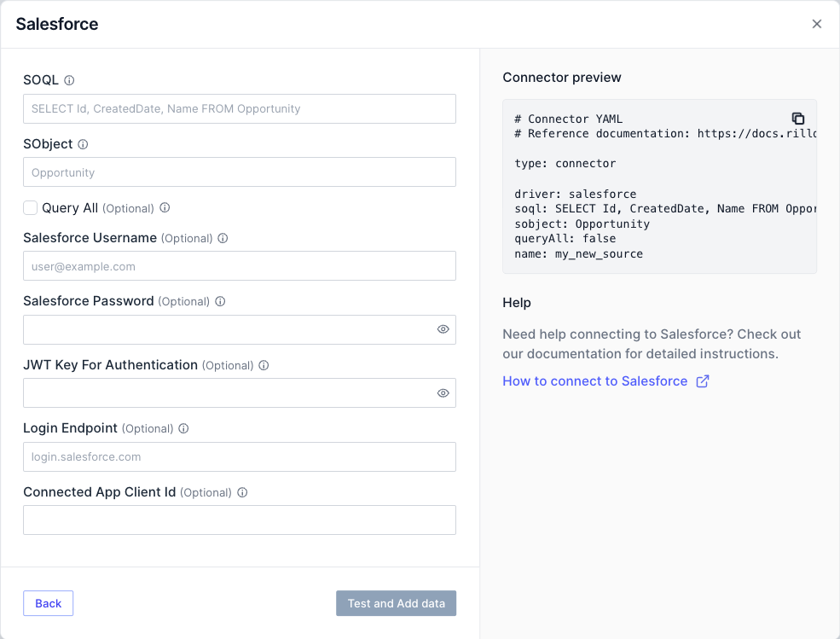Click the JWT Key For Authentication info icon
This screenshot has width=840, height=639.
[264, 365]
